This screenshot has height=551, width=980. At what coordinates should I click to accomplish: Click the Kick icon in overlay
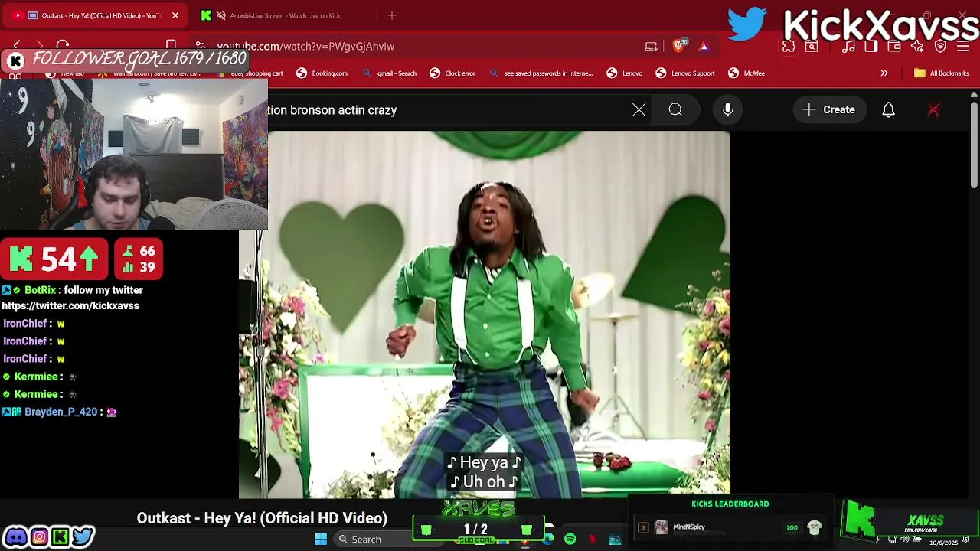[x=60, y=537]
